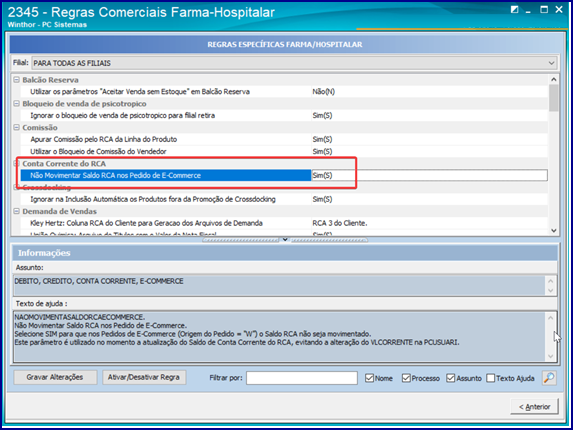Click the REGRAS ESPECÍFICAS FARMA/HOSPITALAR header

pyautogui.click(x=285, y=45)
